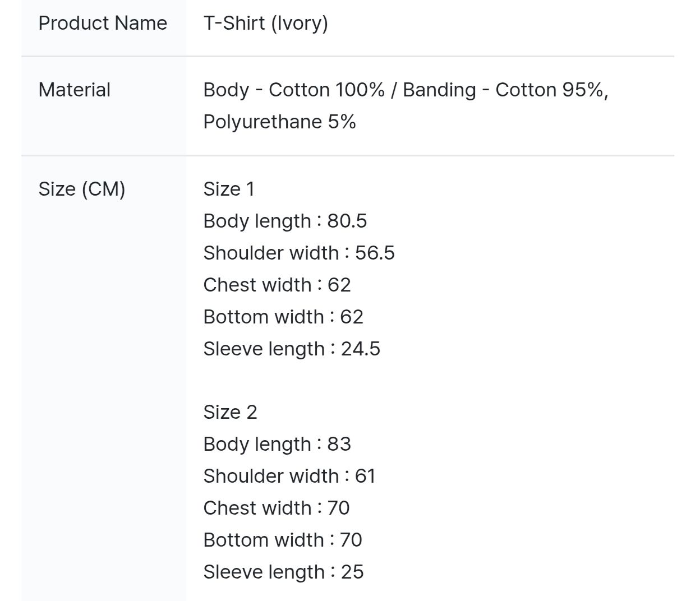Click the Body length 80.5 line
The width and height of the screenshot is (700, 601).
pyautogui.click(x=284, y=221)
